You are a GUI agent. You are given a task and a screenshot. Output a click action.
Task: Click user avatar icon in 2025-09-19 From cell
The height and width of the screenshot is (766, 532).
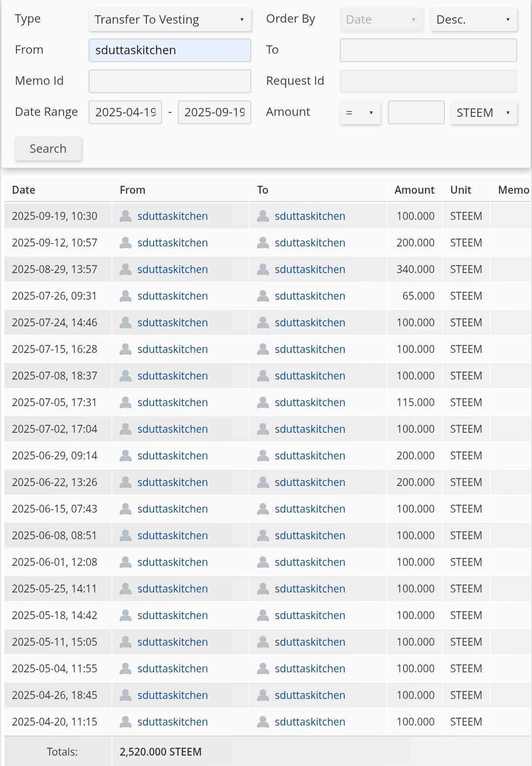[x=126, y=216]
